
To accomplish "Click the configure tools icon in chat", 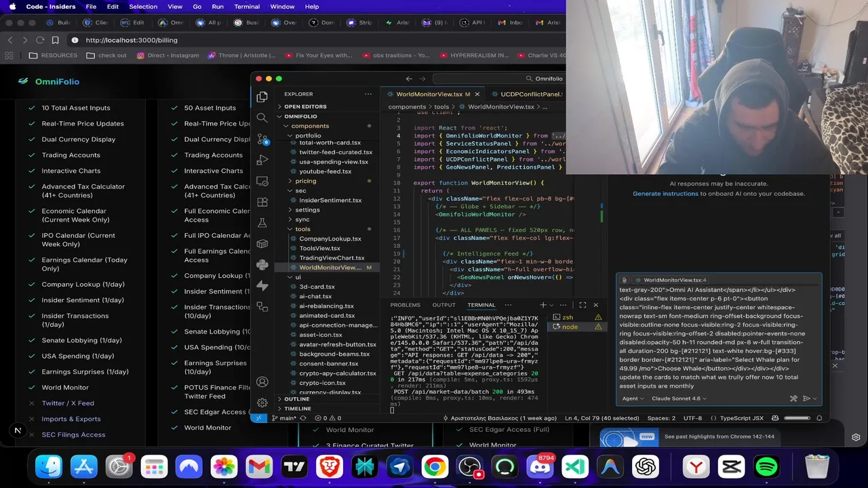I will click(793, 399).
